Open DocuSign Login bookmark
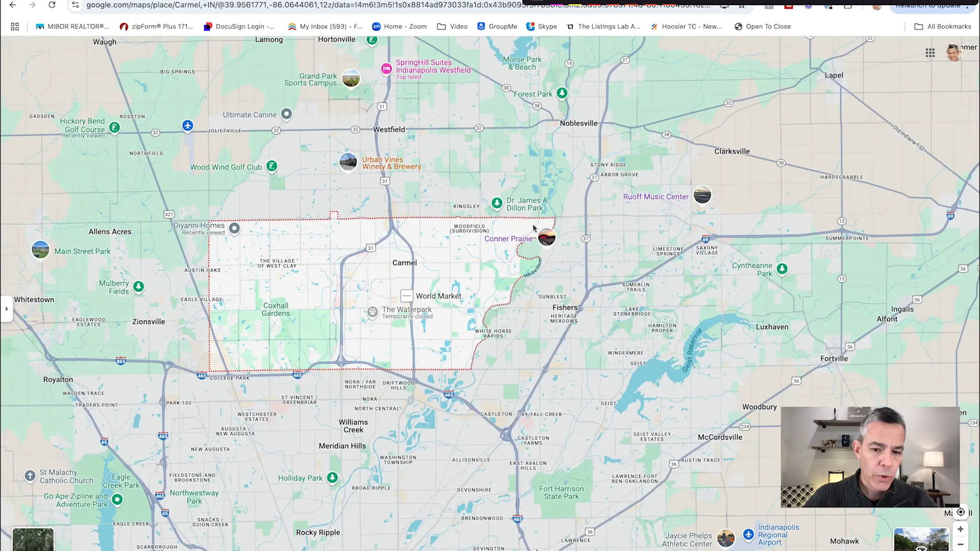Viewport: 980px width, 551px height. point(239,27)
